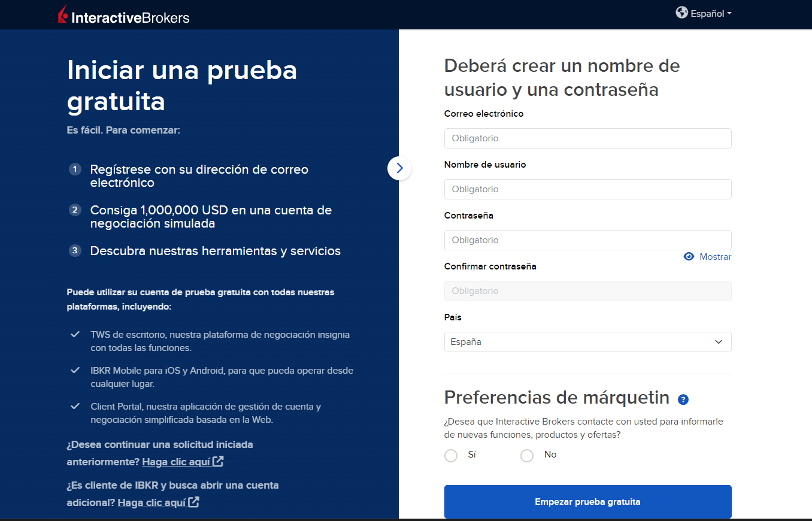
Task: Click the 'Preferencias de márquetin' heading
Action: (x=557, y=397)
